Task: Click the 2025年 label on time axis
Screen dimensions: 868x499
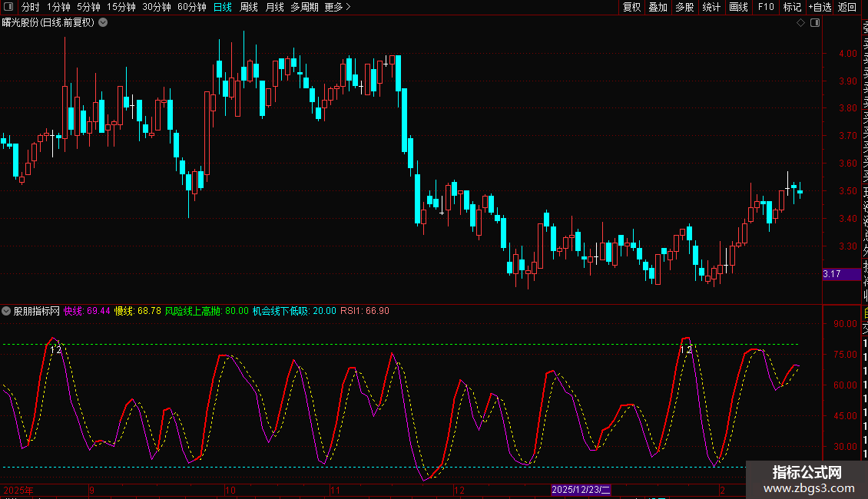Action: click(x=18, y=490)
